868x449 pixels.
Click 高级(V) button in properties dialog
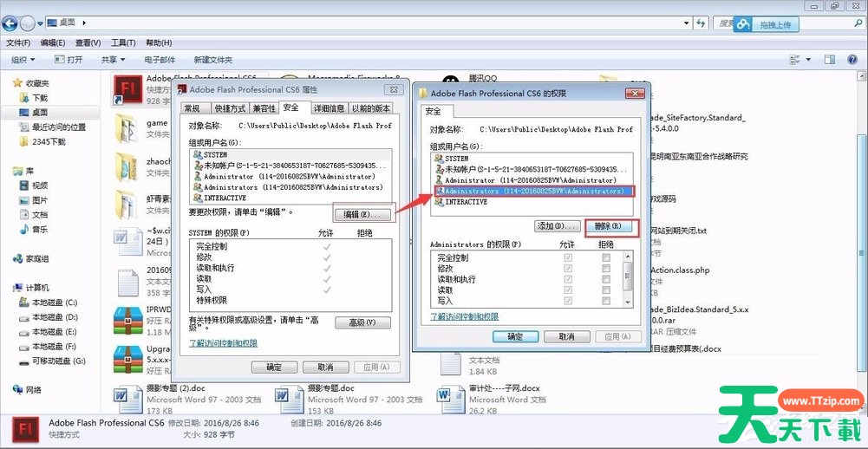pyautogui.click(x=362, y=322)
